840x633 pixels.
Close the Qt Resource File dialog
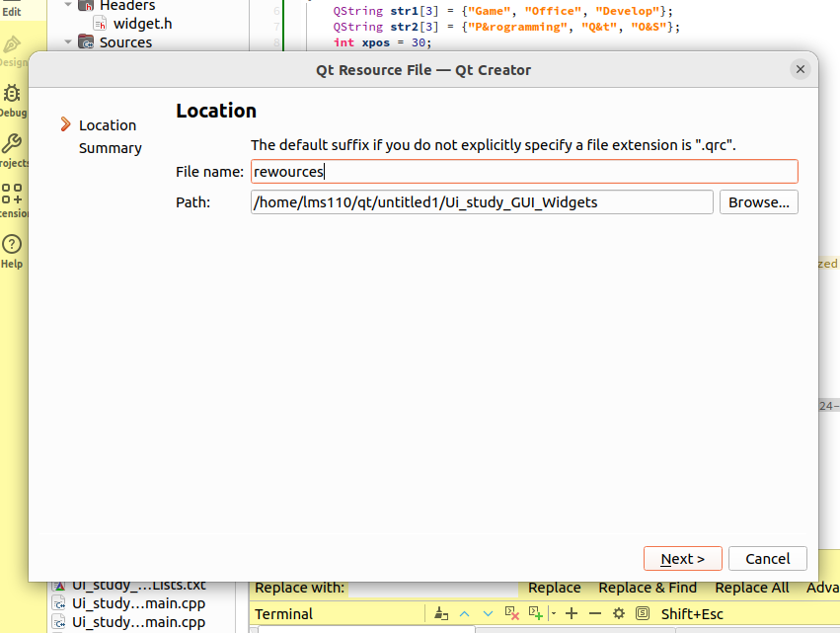[x=800, y=69]
